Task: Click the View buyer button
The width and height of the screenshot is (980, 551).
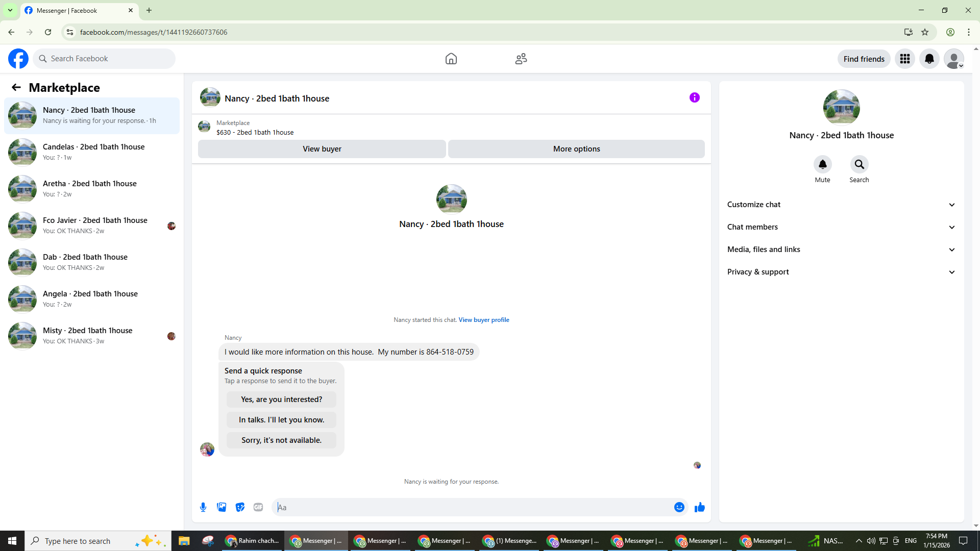Action: coord(322,149)
